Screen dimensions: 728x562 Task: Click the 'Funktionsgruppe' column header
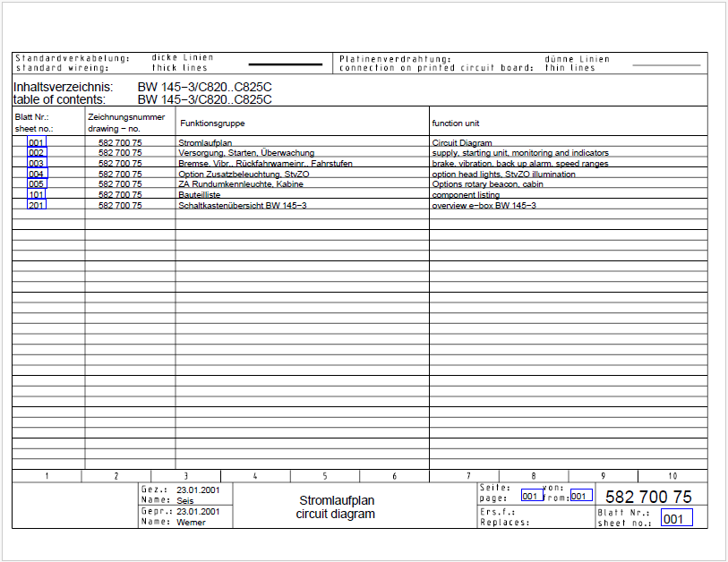click(212, 123)
